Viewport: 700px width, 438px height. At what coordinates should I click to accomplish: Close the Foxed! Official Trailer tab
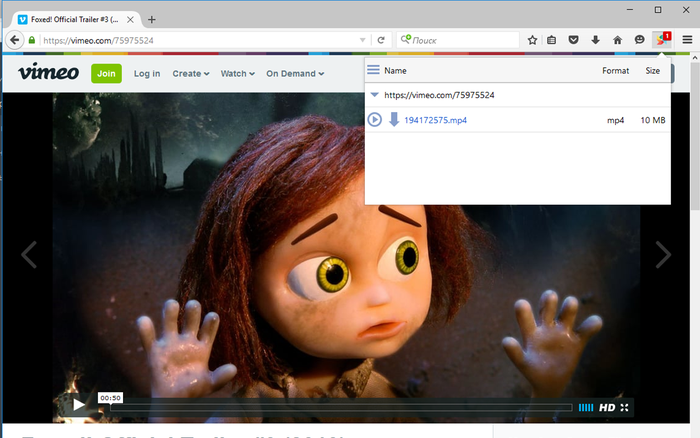pyautogui.click(x=130, y=20)
